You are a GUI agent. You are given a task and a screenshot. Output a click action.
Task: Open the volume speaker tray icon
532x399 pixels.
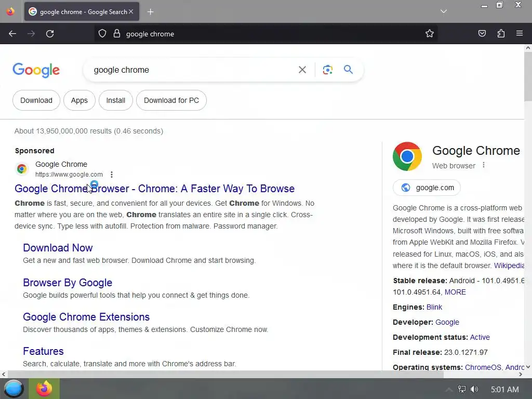474,389
